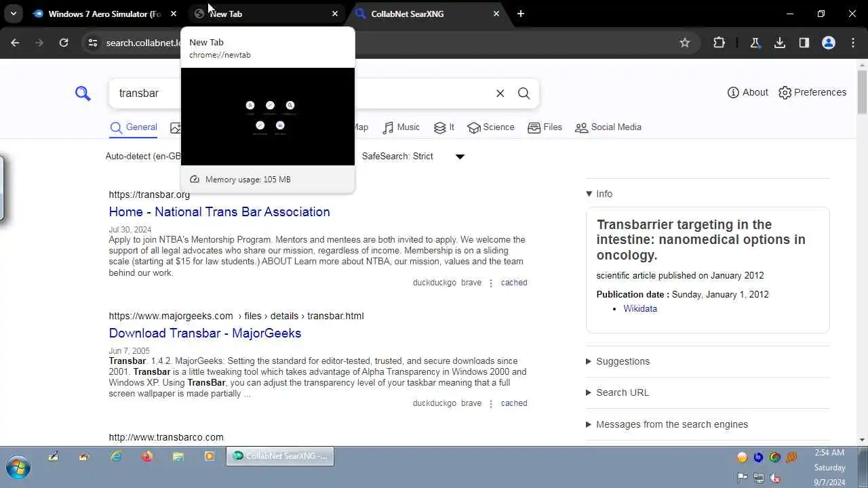Open Action Center flag tray icon
This screenshot has width=868, height=488.
[x=743, y=479]
